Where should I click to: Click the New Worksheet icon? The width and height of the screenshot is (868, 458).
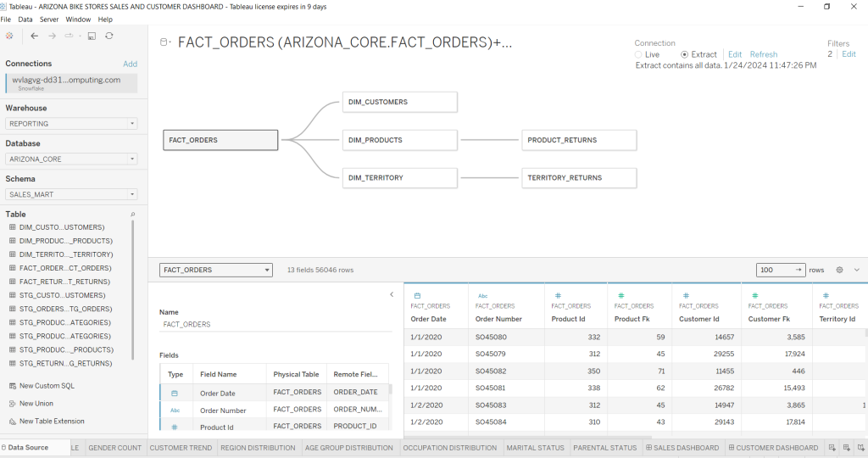tap(832, 448)
